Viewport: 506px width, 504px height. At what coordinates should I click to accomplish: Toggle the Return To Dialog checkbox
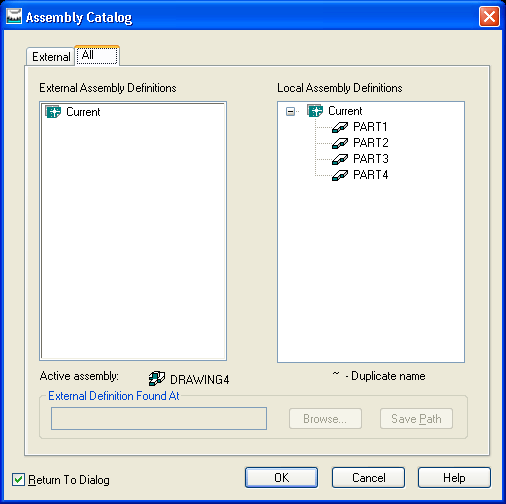18,480
